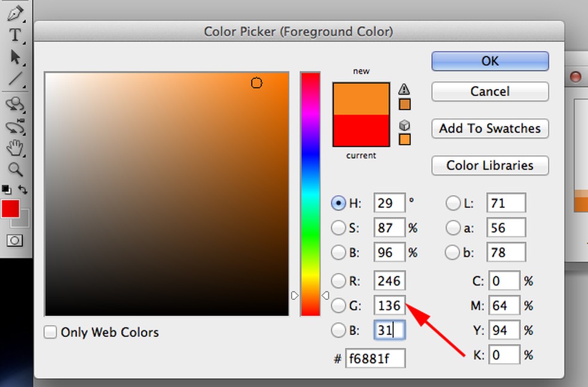Select the S (saturation) radio button
The image size is (588, 387).
point(338,228)
